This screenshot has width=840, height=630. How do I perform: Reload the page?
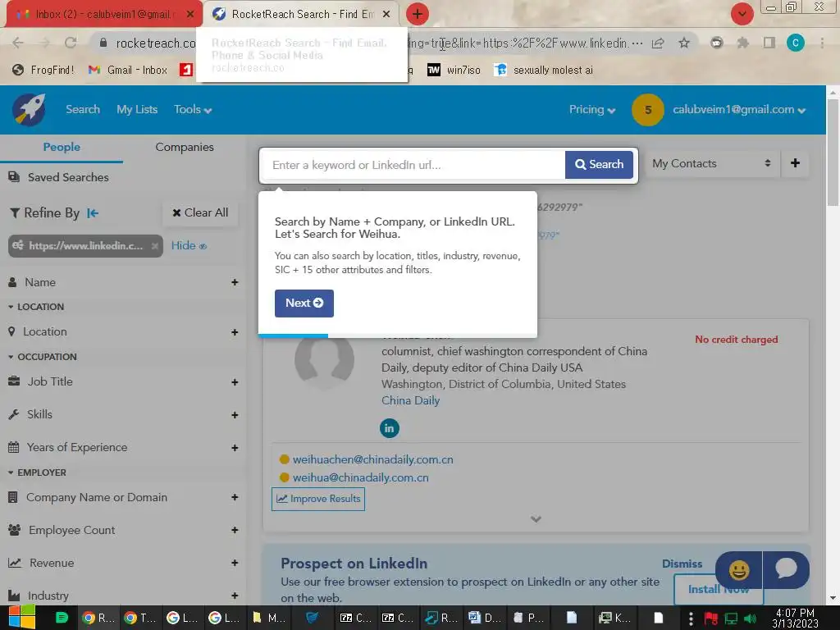[x=71, y=43]
